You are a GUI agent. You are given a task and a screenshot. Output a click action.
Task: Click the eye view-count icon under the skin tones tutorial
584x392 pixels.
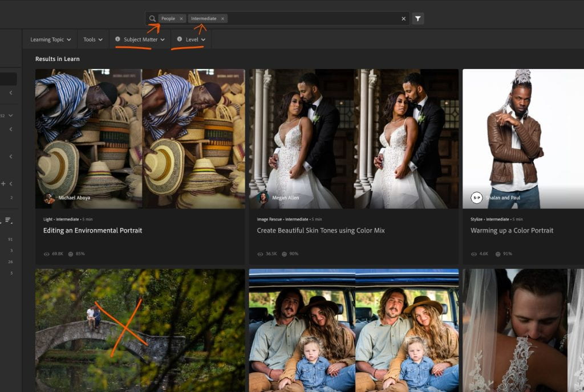259,254
